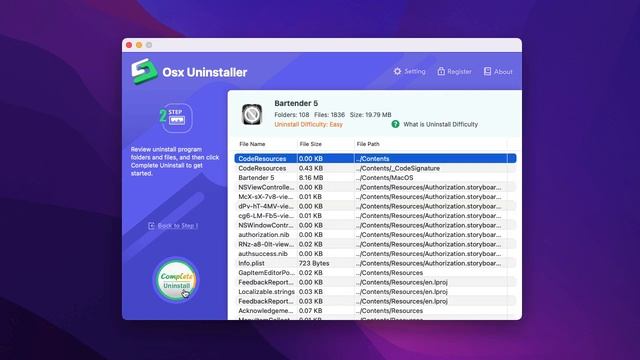This screenshot has width=640, height=360.
Task: Select the NSWindowContr... file row
Action: (375, 225)
